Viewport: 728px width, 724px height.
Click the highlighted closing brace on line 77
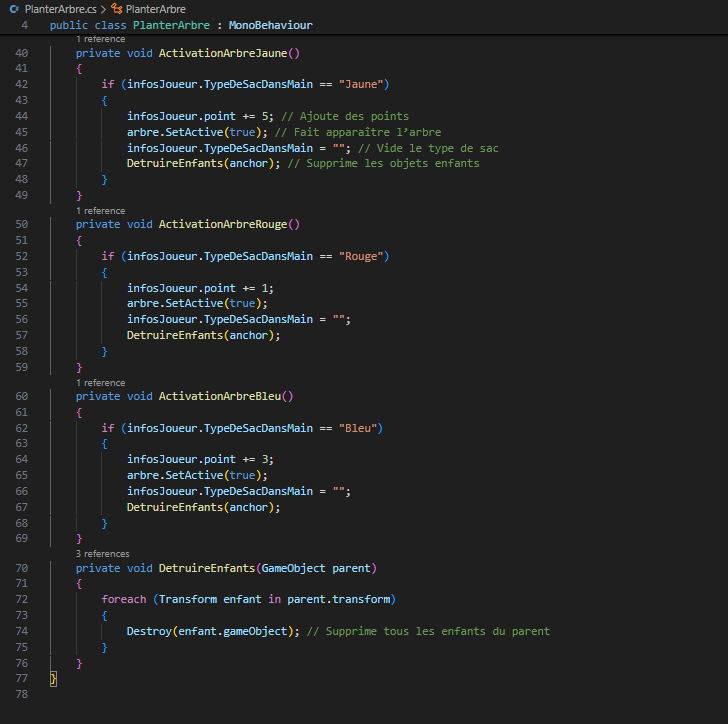coord(54,680)
